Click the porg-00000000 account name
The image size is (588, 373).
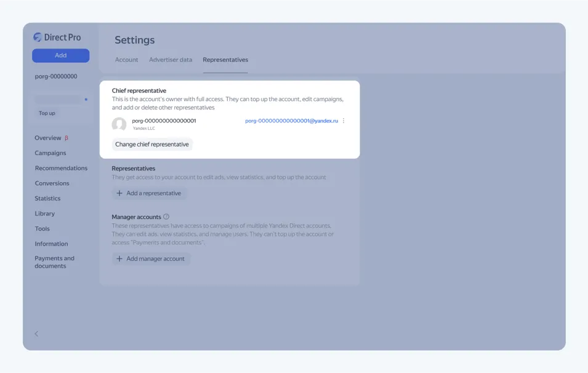(x=56, y=76)
